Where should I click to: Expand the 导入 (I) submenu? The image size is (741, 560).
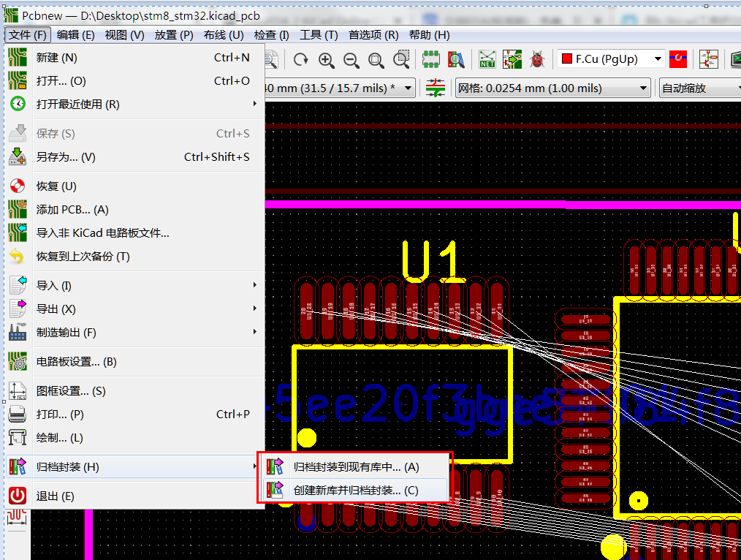(134, 285)
